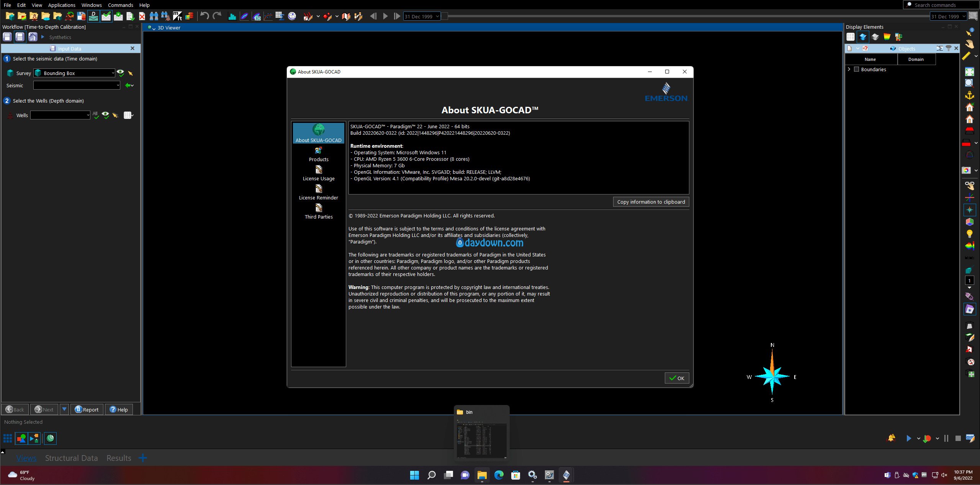Open the Applications menu

62,5
